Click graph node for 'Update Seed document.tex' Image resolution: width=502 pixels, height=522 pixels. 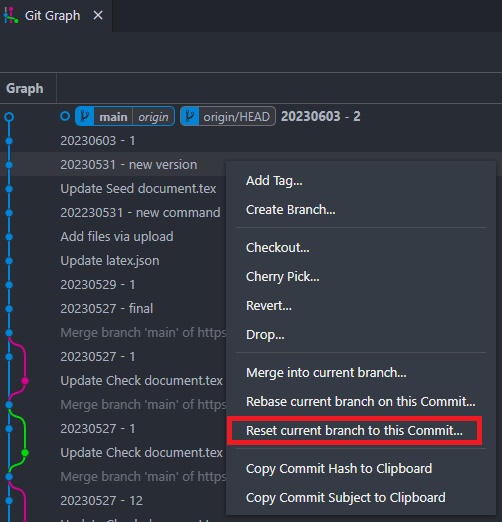[x=9, y=189]
